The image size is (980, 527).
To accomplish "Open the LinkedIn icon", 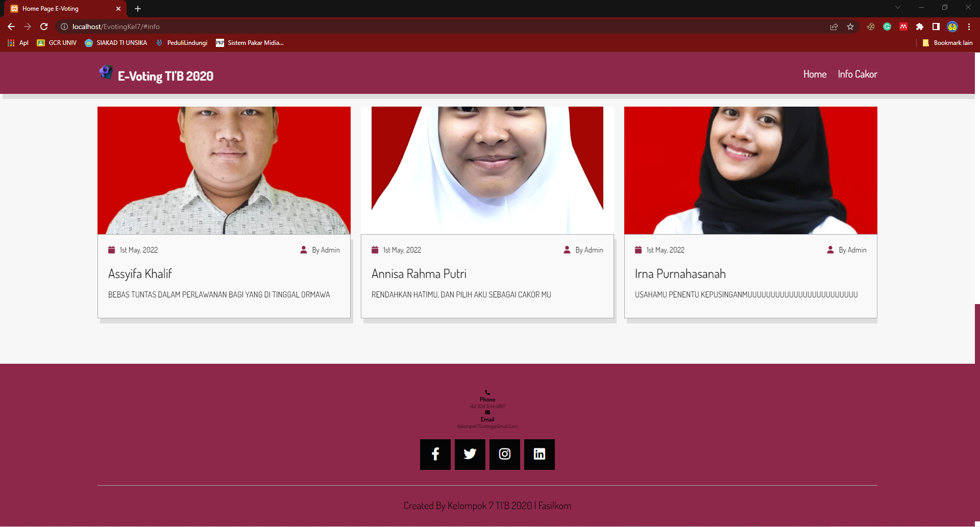I will pyautogui.click(x=539, y=454).
